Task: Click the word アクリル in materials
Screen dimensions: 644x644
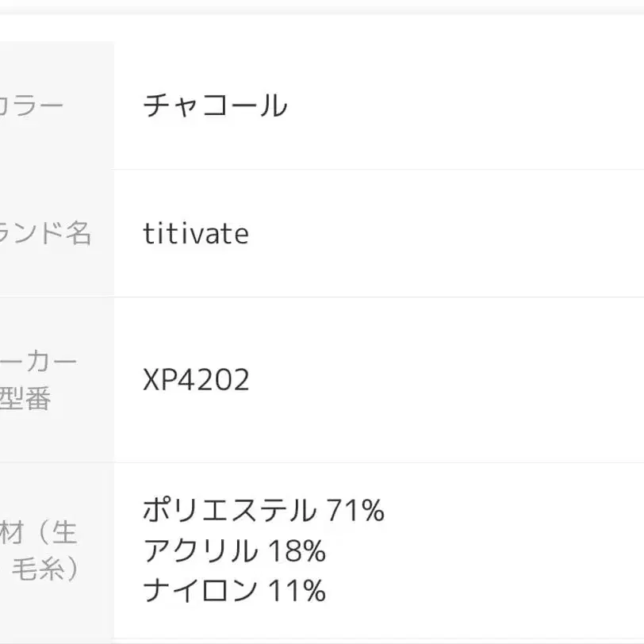Action: 201,551
